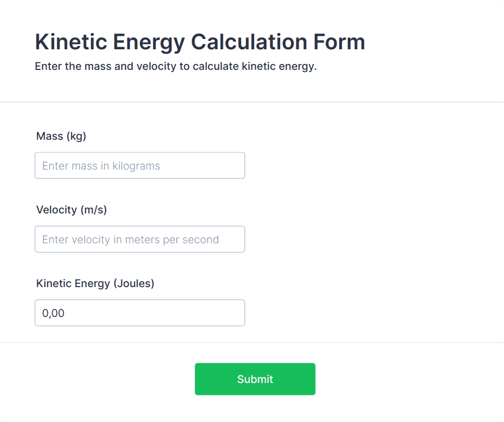504x422 pixels.
Task: Click 'Enter velocity in meters per second' placeholder
Action: [x=131, y=239]
